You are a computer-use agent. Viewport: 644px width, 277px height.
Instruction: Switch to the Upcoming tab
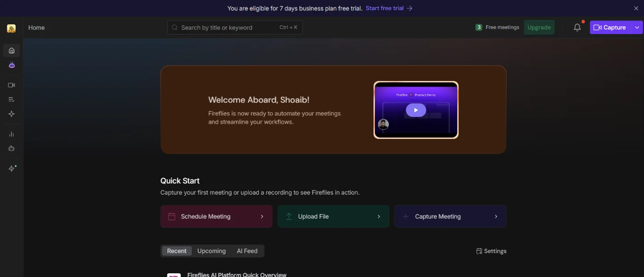point(212,251)
